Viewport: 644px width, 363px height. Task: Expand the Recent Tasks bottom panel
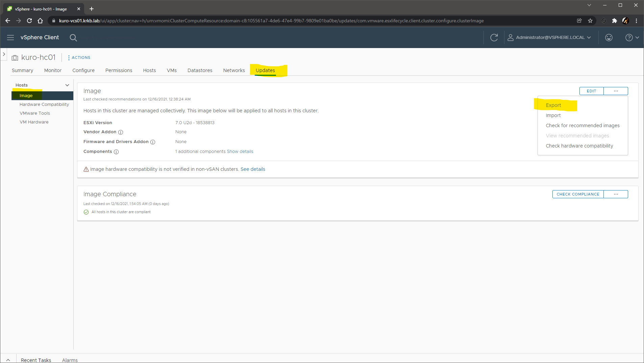8,360
